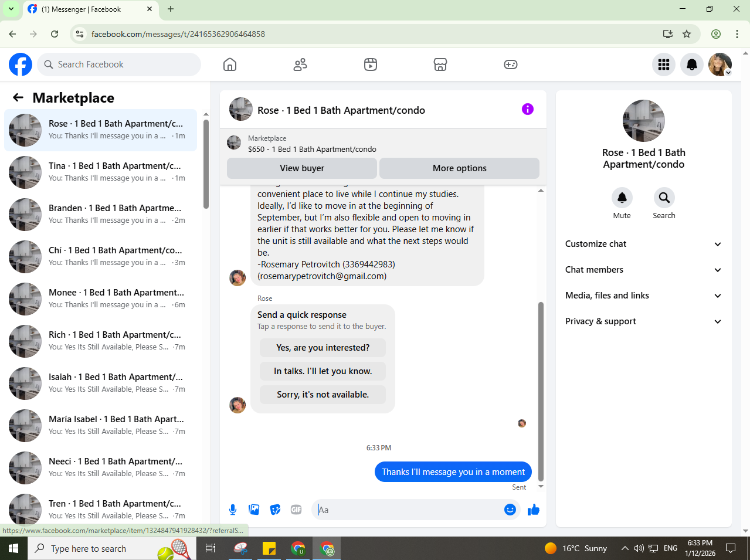Screen dimensions: 750x560
Task: Open the Facebook menu grid icon
Action: point(664,65)
